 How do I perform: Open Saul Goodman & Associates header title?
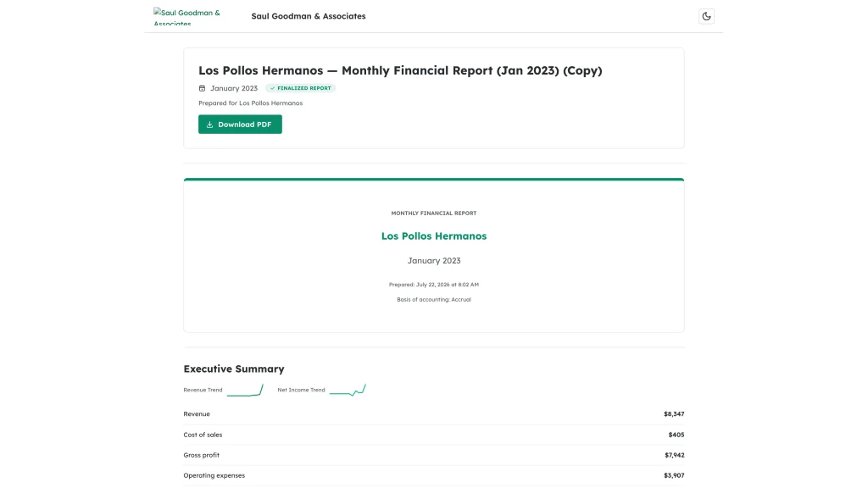coord(309,16)
